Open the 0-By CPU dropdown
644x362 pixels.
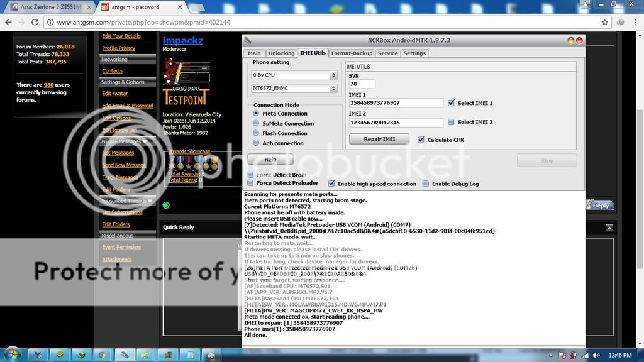coord(294,75)
